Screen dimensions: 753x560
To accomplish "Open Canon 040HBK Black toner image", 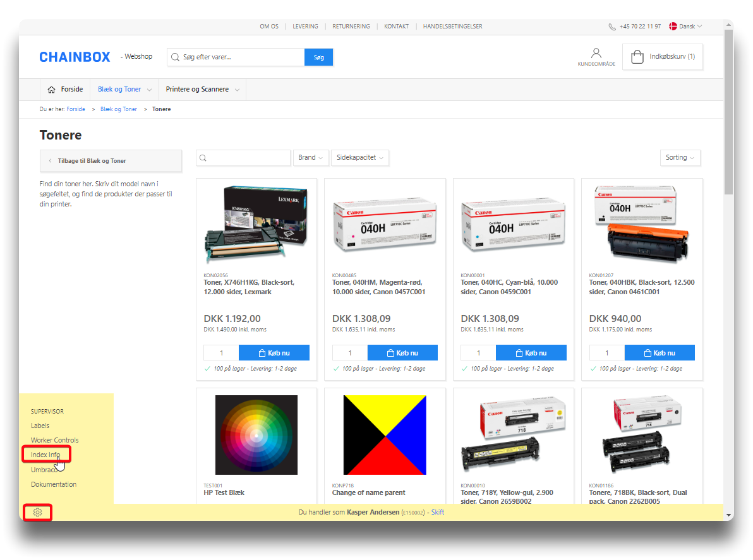I will coord(642,225).
